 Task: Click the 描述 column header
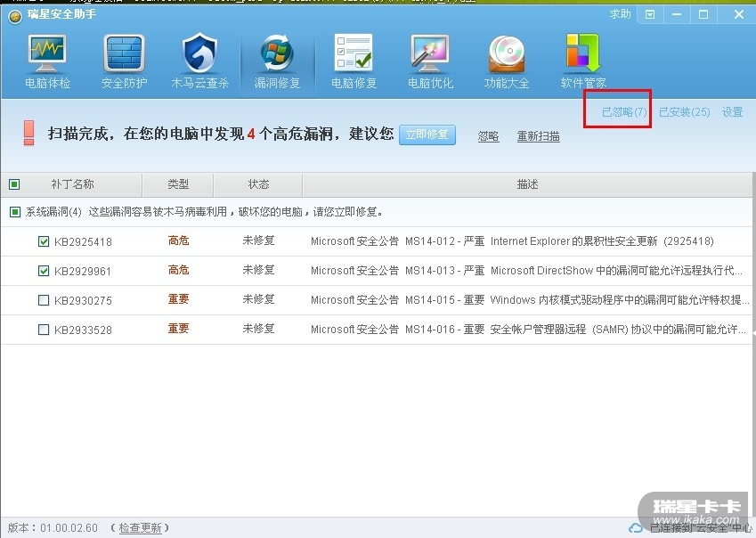527,184
